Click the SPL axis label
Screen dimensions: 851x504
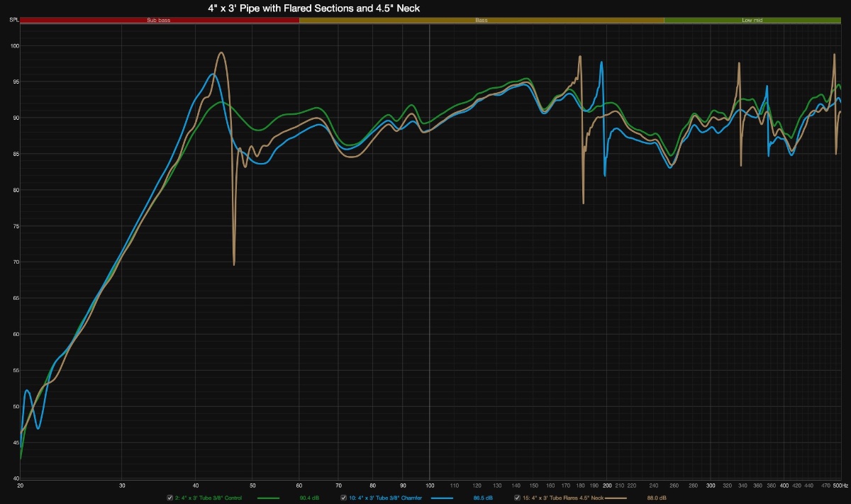point(13,21)
